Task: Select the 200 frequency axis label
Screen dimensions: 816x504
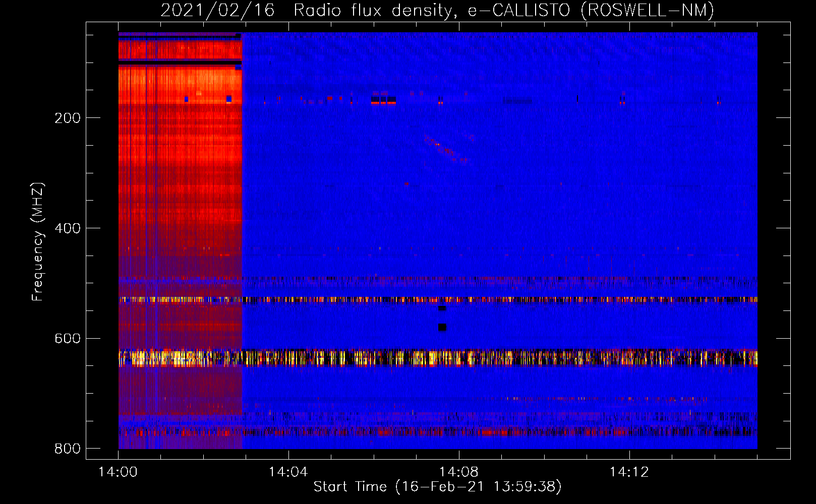Action: (x=68, y=118)
